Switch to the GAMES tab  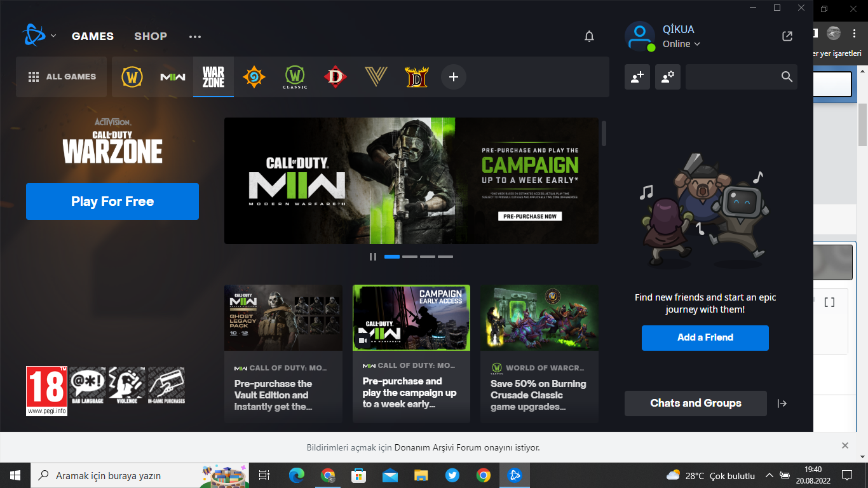(x=93, y=36)
